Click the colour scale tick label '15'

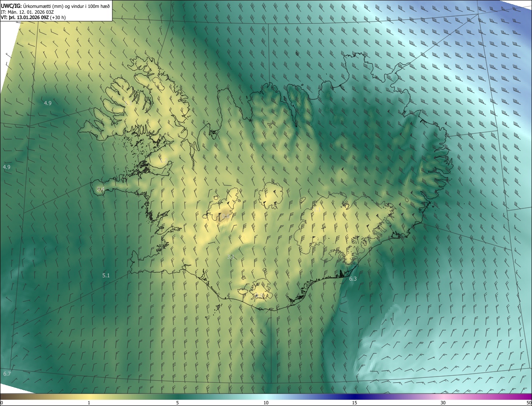pos(355,403)
